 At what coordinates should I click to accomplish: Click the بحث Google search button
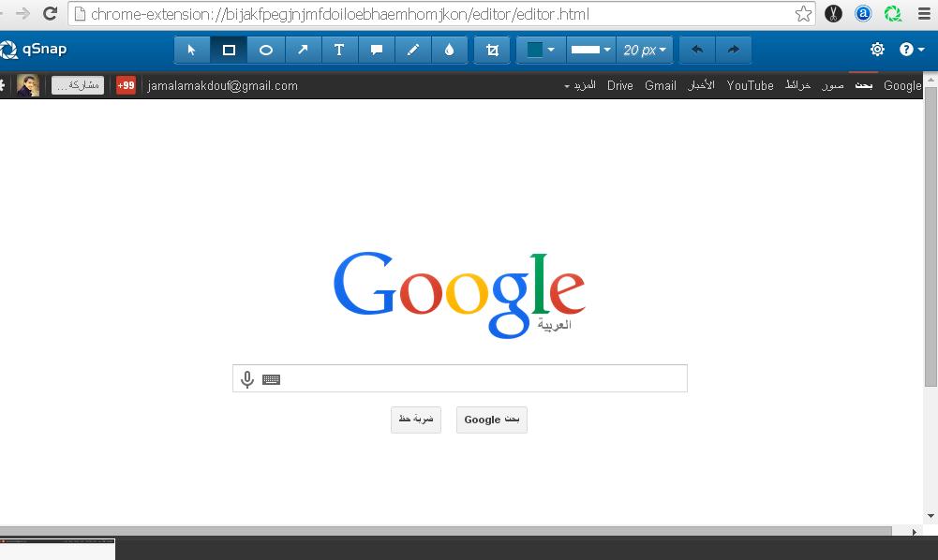[492, 420]
